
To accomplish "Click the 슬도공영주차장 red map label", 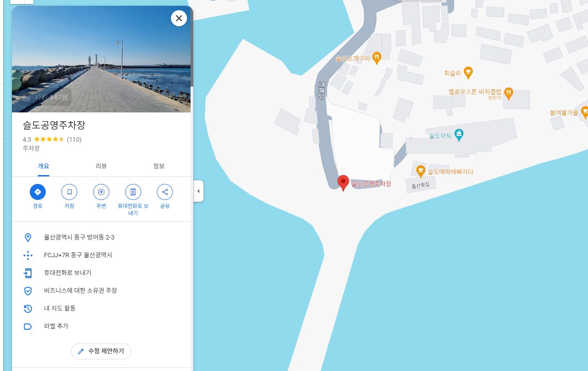I will [x=371, y=184].
